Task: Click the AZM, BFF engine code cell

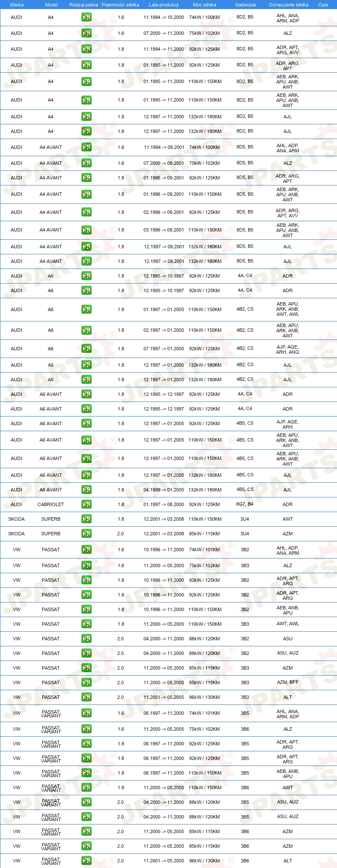Action: coord(287,683)
